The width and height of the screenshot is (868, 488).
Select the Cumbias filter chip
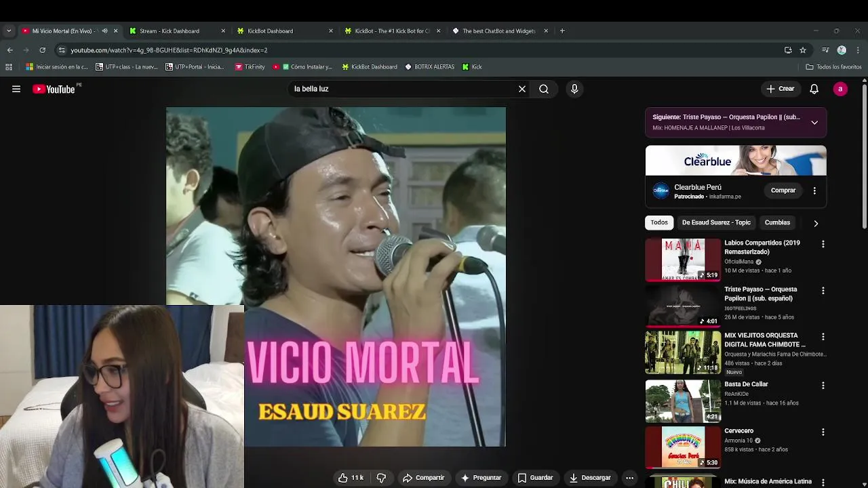tap(777, 222)
